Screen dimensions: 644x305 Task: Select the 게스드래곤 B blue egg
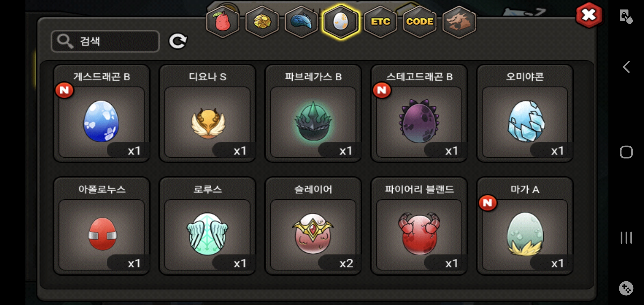[102, 114]
